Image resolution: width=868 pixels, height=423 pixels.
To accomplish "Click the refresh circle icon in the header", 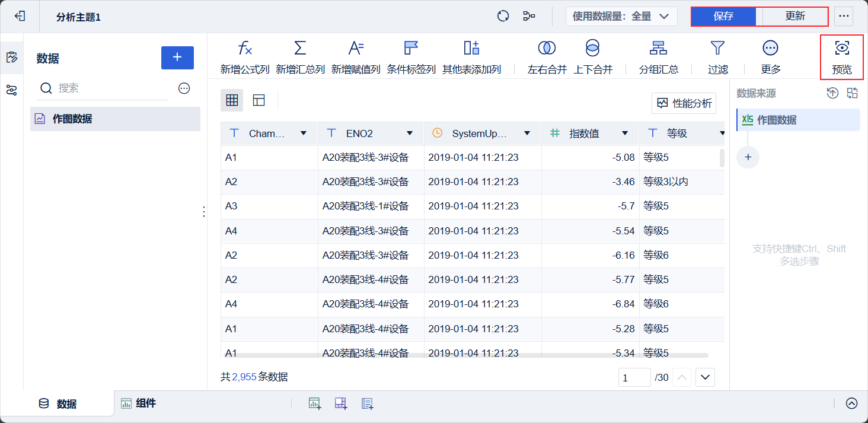I will click(503, 17).
